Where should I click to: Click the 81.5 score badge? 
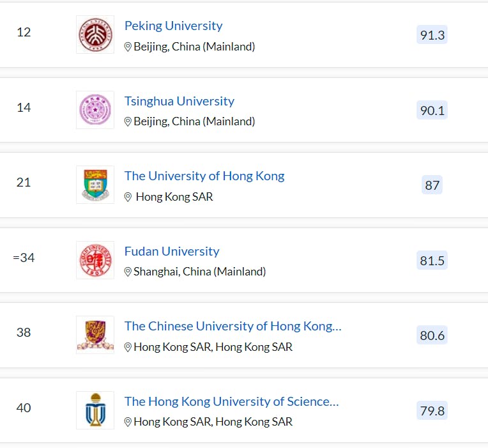point(432,261)
